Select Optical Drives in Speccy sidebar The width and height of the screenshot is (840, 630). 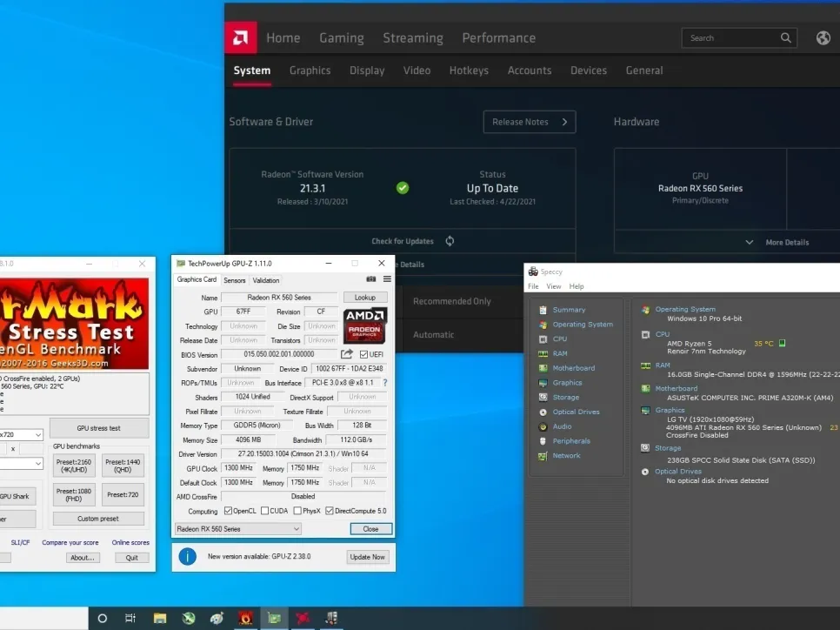576,412
